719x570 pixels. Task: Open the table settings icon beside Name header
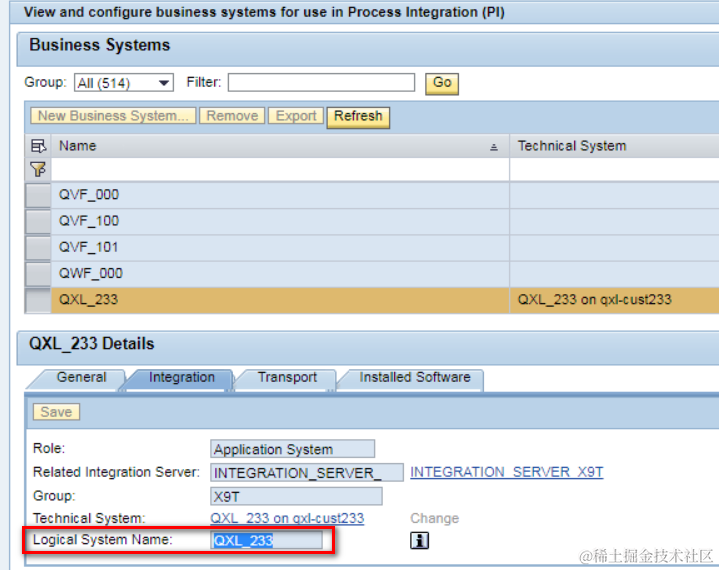pyautogui.click(x=38, y=146)
